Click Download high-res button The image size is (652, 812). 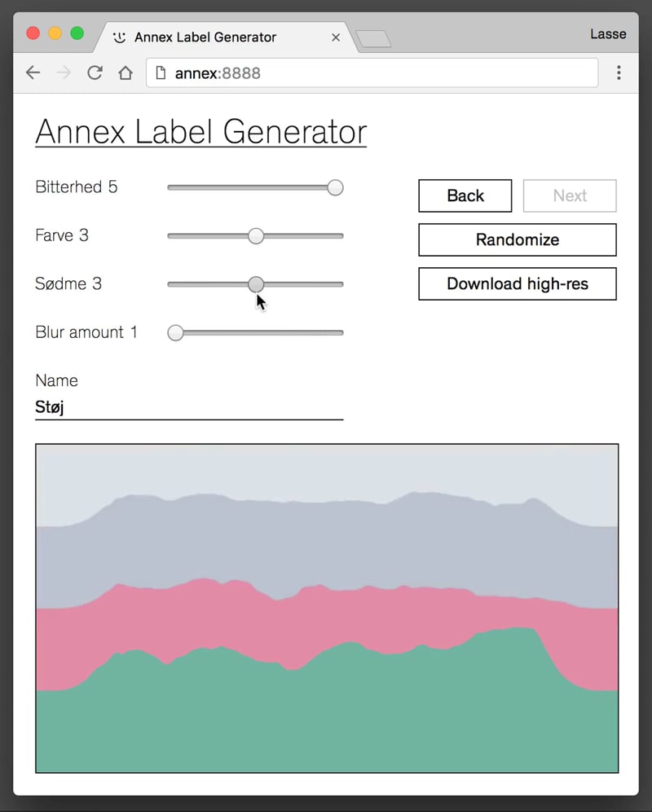pyautogui.click(x=518, y=283)
